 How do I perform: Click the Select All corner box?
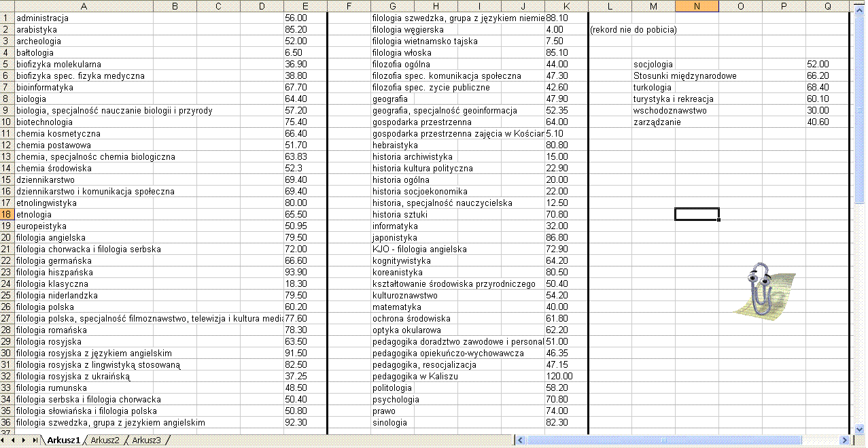[x=7, y=6]
